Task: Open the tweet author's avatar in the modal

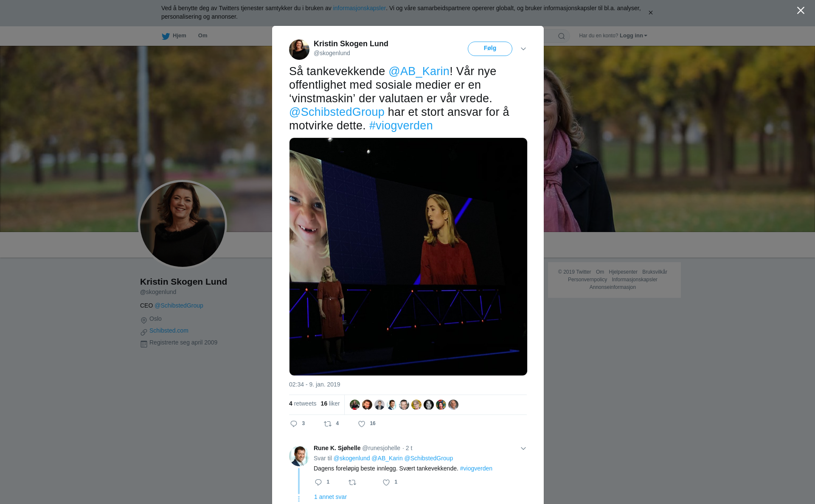Action: tap(299, 50)
